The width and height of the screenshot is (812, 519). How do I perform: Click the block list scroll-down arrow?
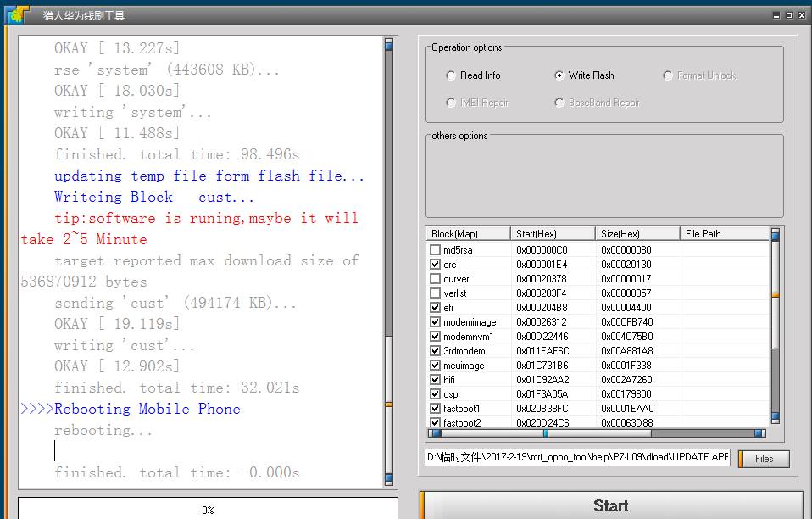click(x=776, y=417)
